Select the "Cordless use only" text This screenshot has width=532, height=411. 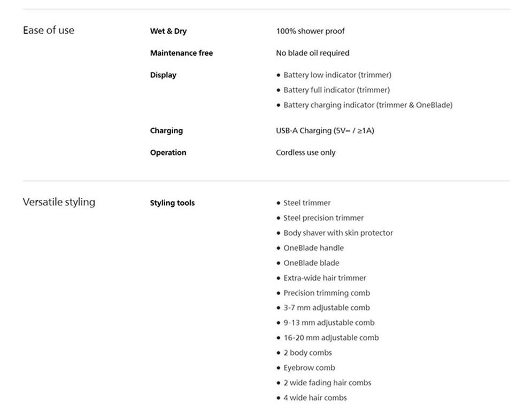click(x=305, y=152)
